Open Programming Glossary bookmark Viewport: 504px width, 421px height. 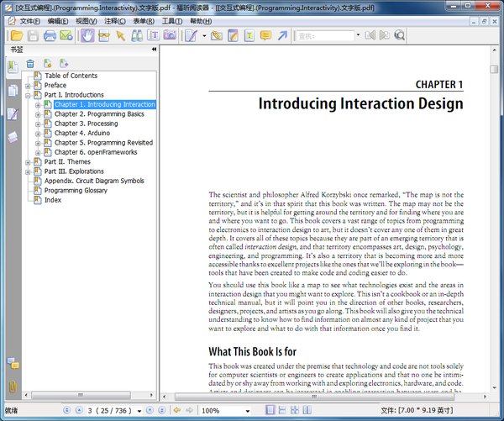pos(76,190)
